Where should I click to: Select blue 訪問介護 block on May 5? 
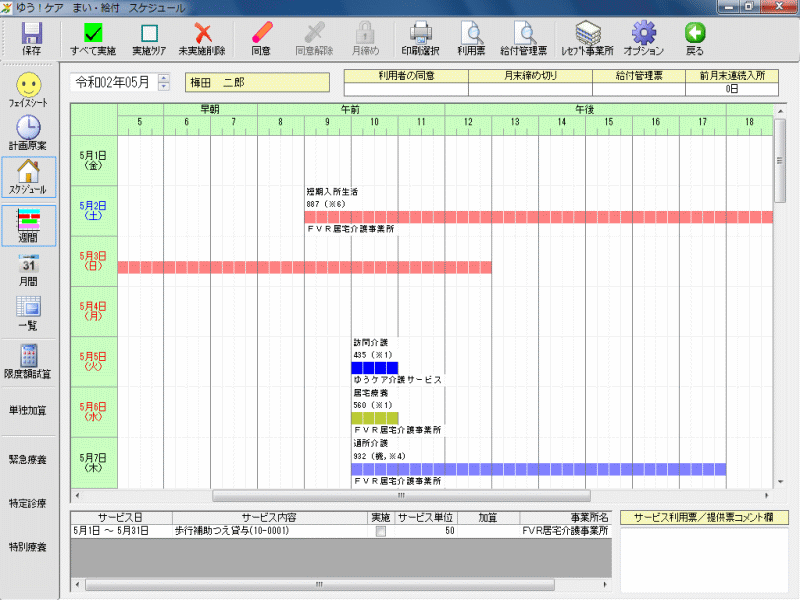tap(374, 368)
